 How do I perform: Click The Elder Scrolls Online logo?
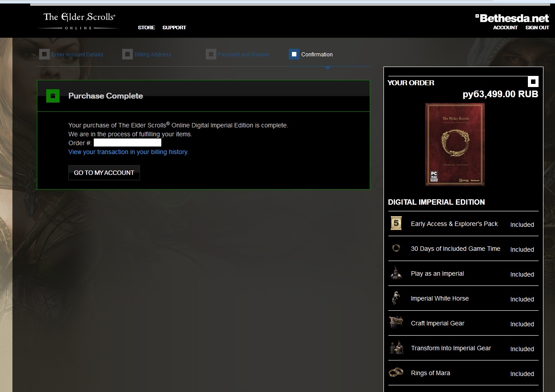(79, 20)
